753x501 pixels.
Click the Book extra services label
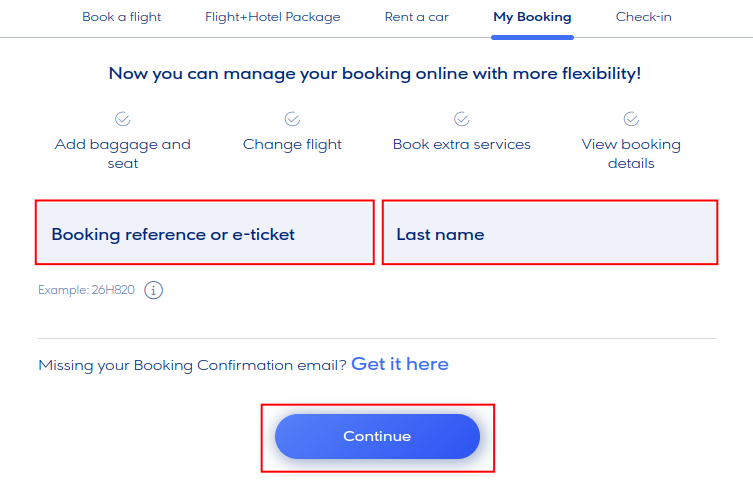[x=461, y=144]
